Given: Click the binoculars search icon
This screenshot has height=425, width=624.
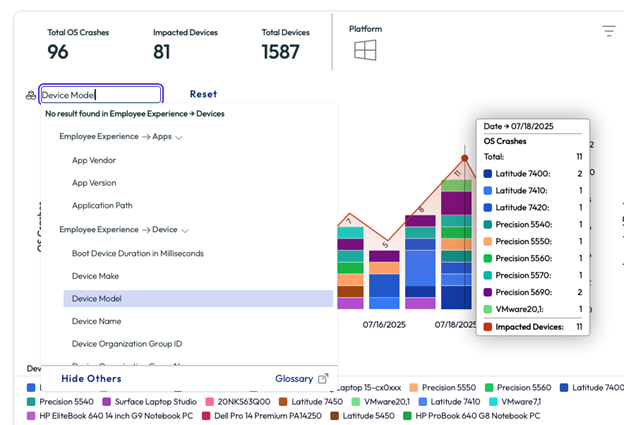Looking at the screenshot, I should point(31,96).
